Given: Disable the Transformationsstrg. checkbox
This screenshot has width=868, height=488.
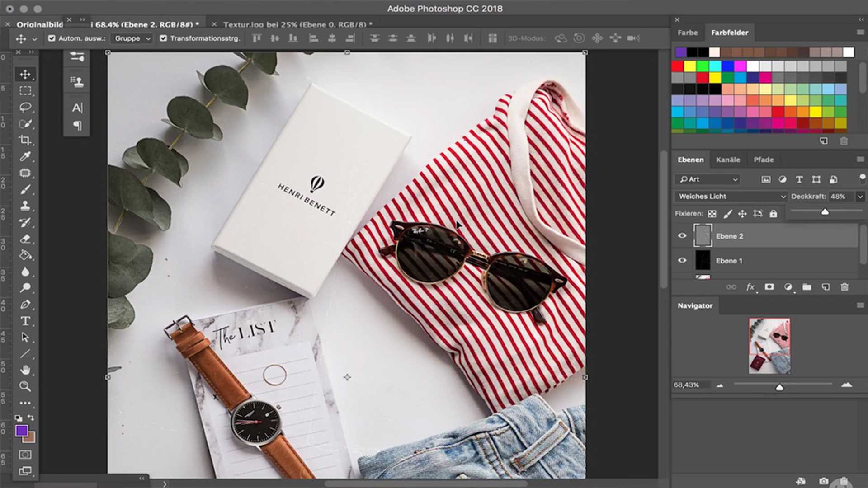Looking at the screenshot, I should [163, 38].
